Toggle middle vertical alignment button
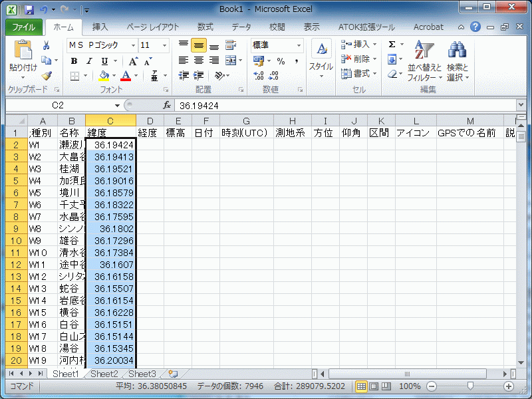 tap(198, 46)
